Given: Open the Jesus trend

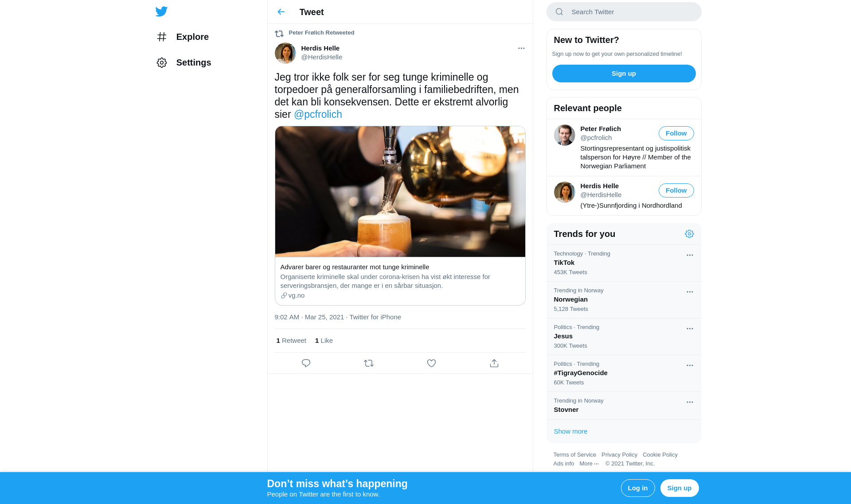Looking at the screenshot, I should pyautogui.click(x=624, y=337).
